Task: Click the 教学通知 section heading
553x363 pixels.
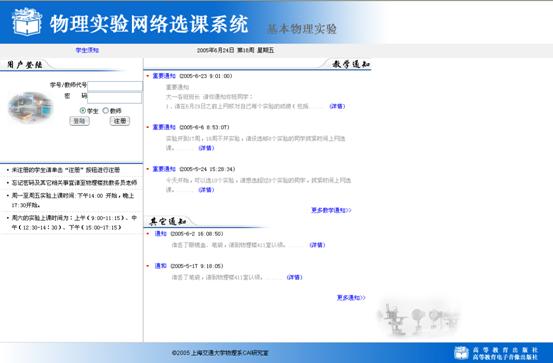Action: tap(351, 64)
